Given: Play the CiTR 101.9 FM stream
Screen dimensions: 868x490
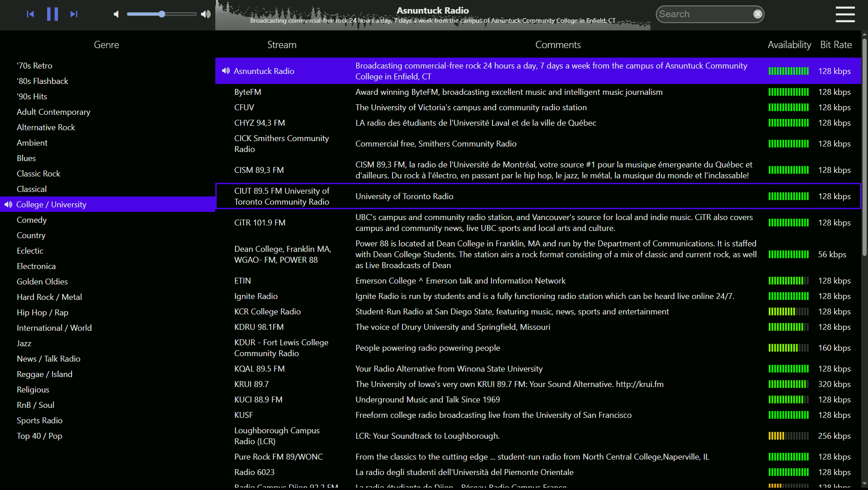Looking at the screenshot, I should pos(538,222).
